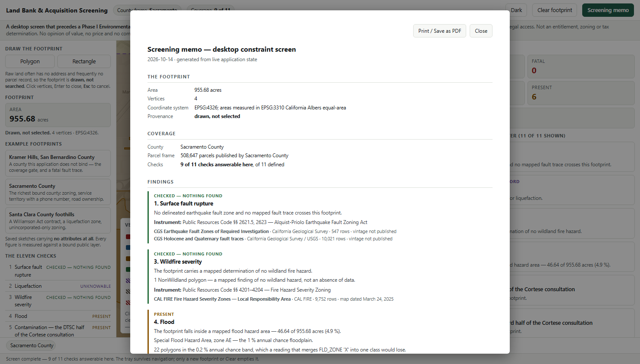Viewport: 640px width, 364px height.
Task: Select the Liquefaction check row
Action: pyautogui.click(x=58, y=286)
